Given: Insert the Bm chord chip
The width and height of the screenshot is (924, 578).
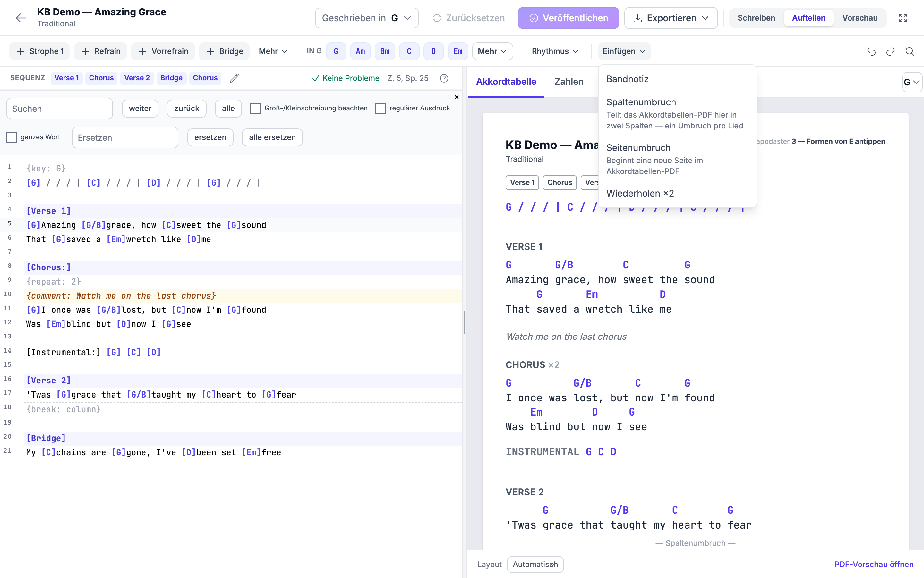Looking at the screenshot, I should click(x=385, y=51).
